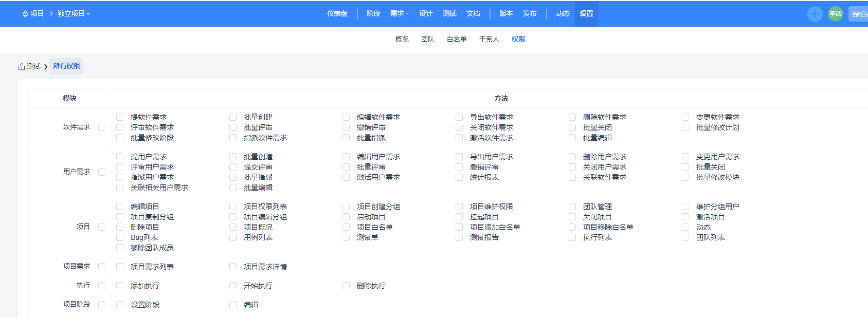Enable the 激活用户需求 permission
This screenshot has height=318, width=868.
[x=346, y=177]
